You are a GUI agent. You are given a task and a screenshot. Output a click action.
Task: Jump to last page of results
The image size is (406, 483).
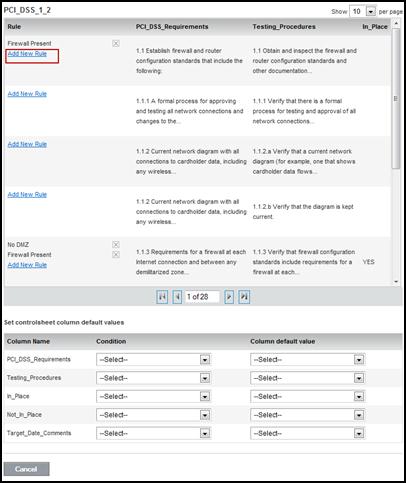pos(244,297)
